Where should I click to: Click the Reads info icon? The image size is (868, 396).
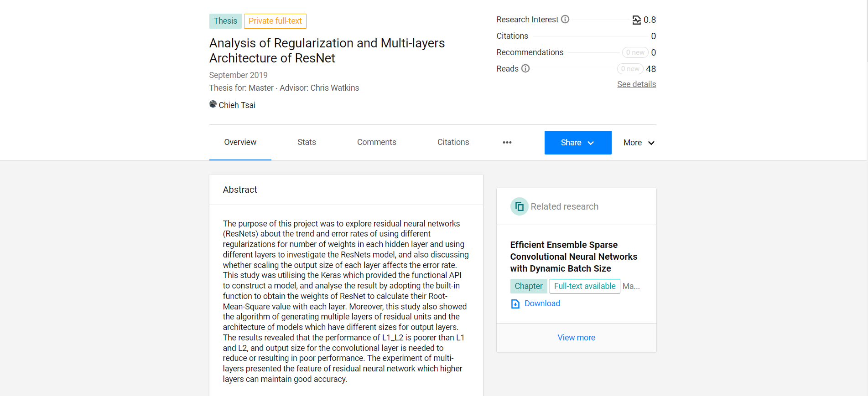(x=525, y=68)
